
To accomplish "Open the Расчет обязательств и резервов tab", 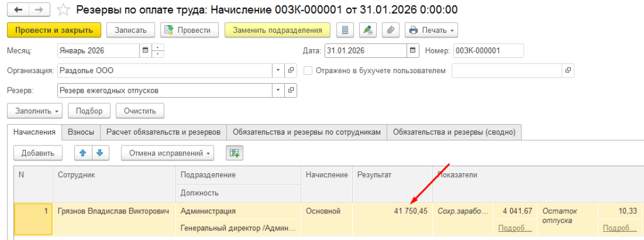I will 164,132.
